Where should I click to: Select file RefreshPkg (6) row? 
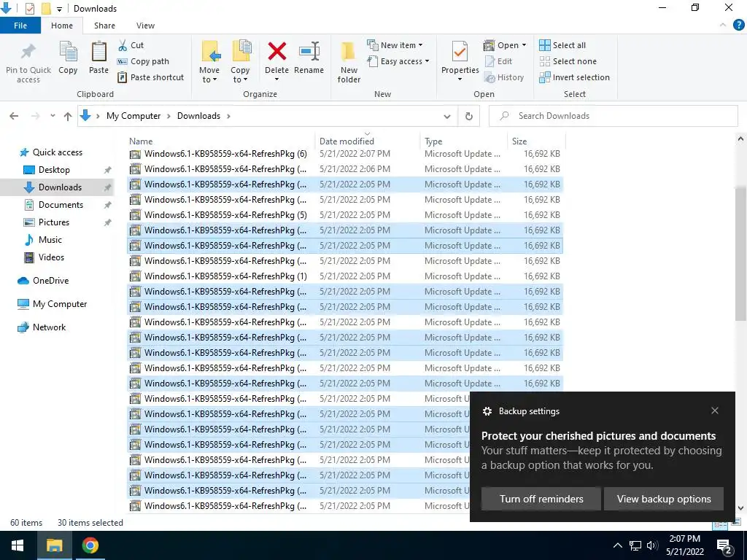pyautogui.click(x=345, y=154)
